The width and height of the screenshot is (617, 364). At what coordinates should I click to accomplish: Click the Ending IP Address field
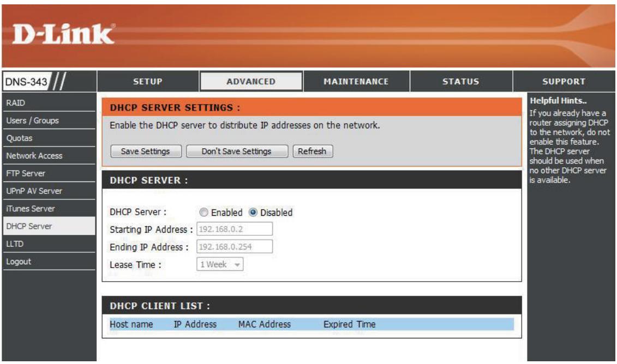(x=235, y=247)
